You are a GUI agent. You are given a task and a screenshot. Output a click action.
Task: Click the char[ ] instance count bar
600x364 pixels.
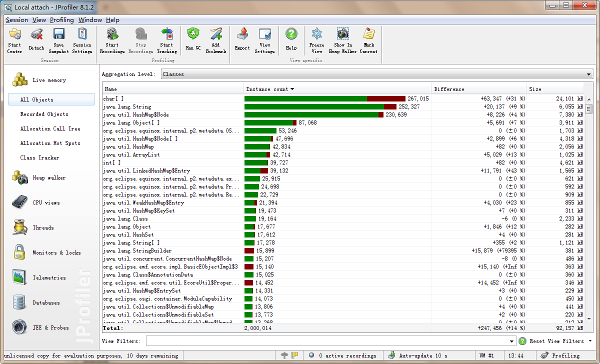pyautogui.click(x=325, y=99)
